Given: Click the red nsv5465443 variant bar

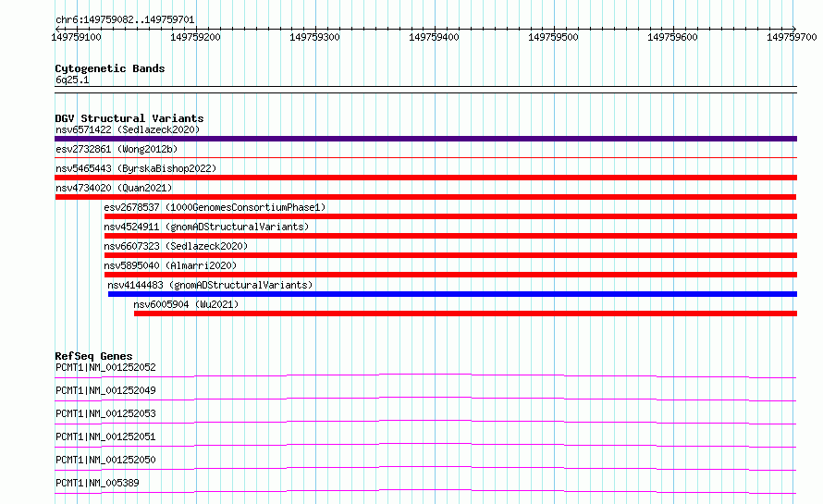Looking at the screenshot, I should (x=425, y=178).
